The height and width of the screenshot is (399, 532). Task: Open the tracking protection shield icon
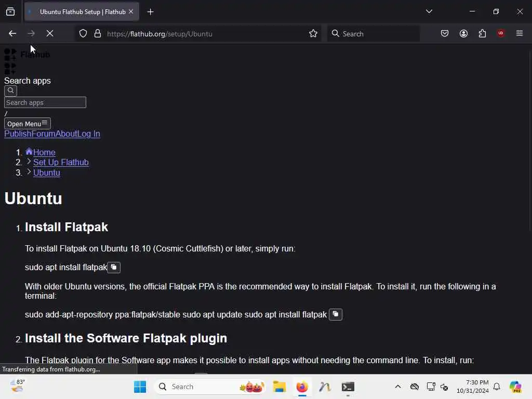83,34
